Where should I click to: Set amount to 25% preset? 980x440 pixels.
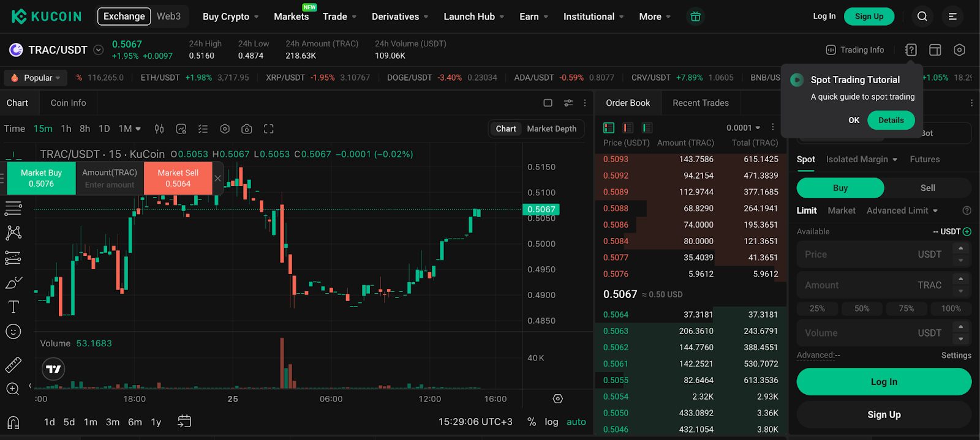tap(817, 308)
